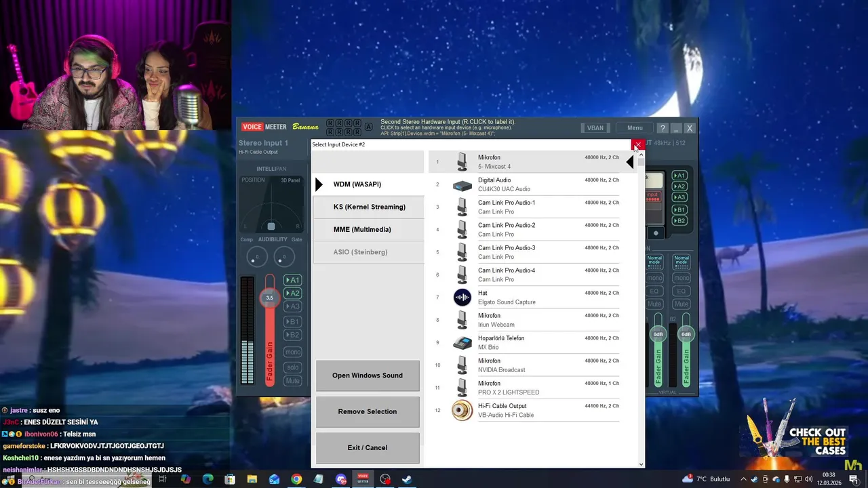Click the PRO X 2 LIGHTSPEED microphone icon
868x488 pixels.
tap(462, 388)
